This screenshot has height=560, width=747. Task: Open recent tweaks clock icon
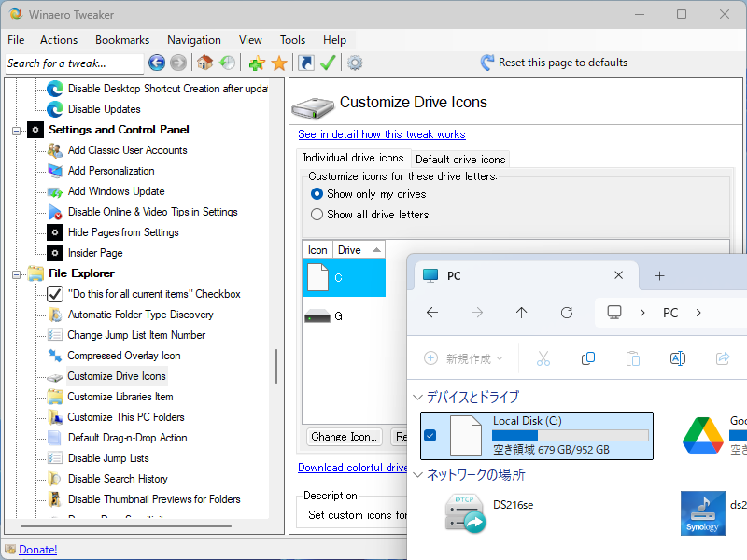click(x=227, y=63)
